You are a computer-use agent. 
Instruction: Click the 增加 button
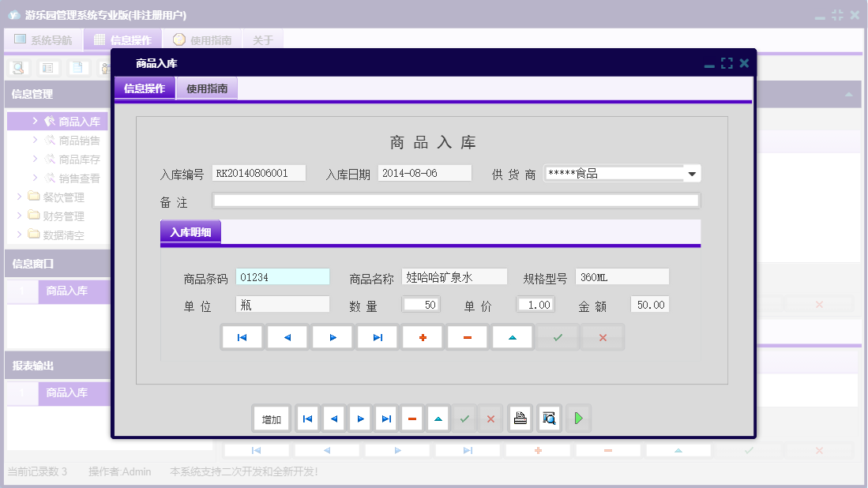[x=272, y=419]
